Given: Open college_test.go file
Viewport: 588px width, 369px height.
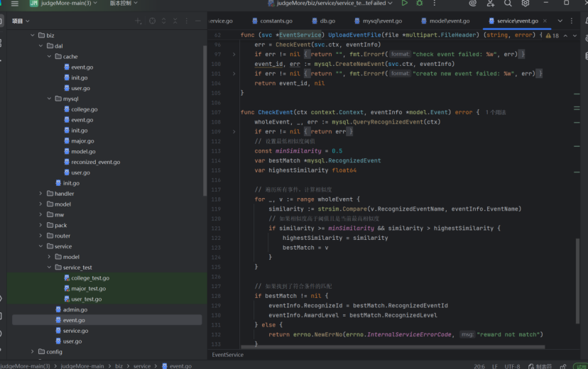Looking at the screenshot, I should click(87, 278).
